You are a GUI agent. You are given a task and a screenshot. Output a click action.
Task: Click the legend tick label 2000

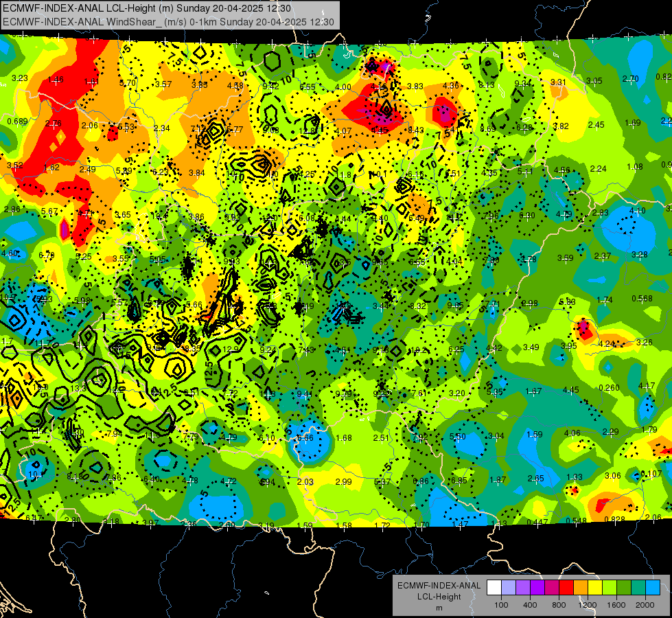[x=645, y=605]
